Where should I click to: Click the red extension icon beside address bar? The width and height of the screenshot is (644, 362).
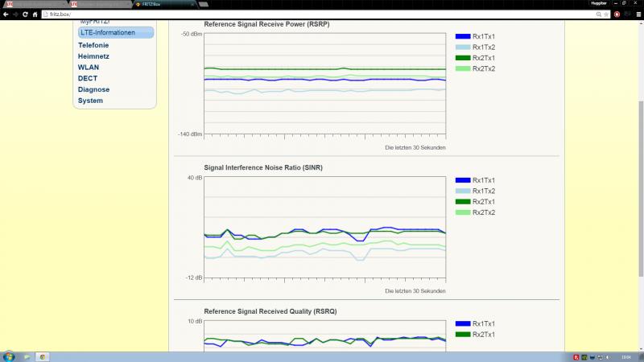[x=617, y=14]
